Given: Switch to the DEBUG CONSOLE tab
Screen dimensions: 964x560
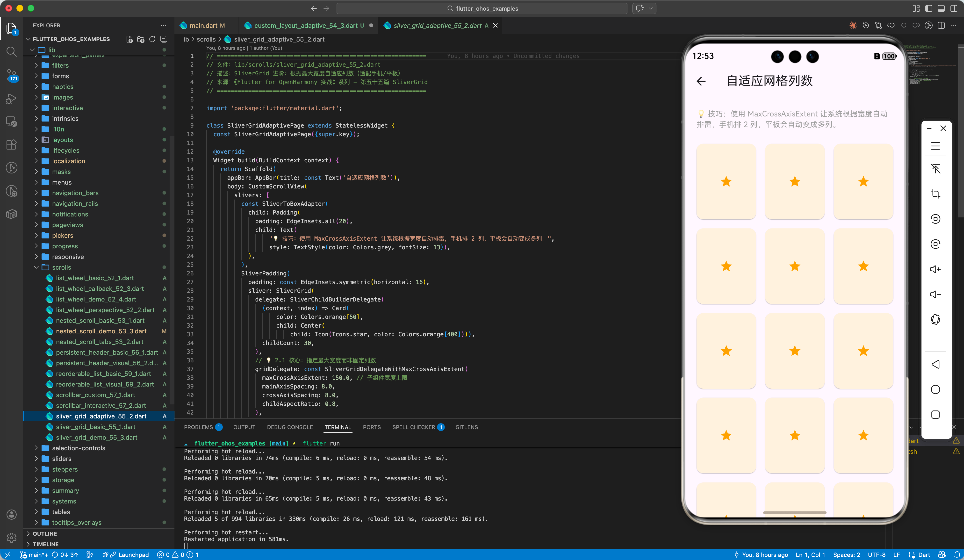Looking at the screenshot, I should pyautogui.click(x=290, y=427).
